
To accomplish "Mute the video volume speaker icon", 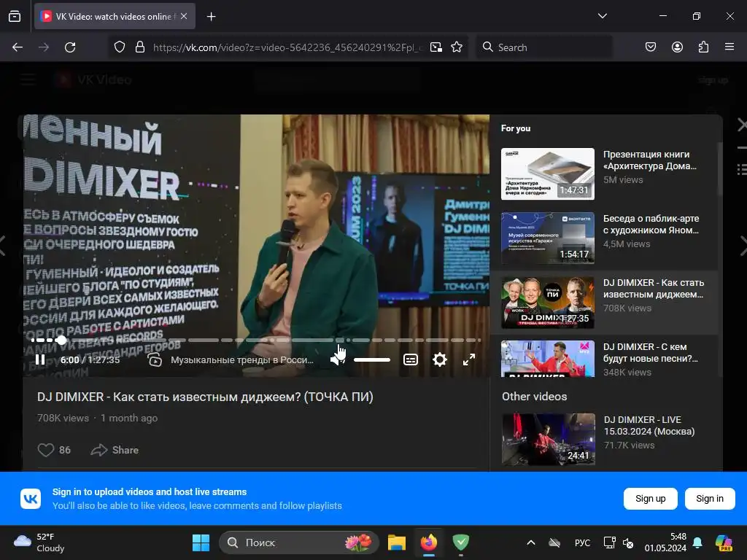I will coord(338,359).
